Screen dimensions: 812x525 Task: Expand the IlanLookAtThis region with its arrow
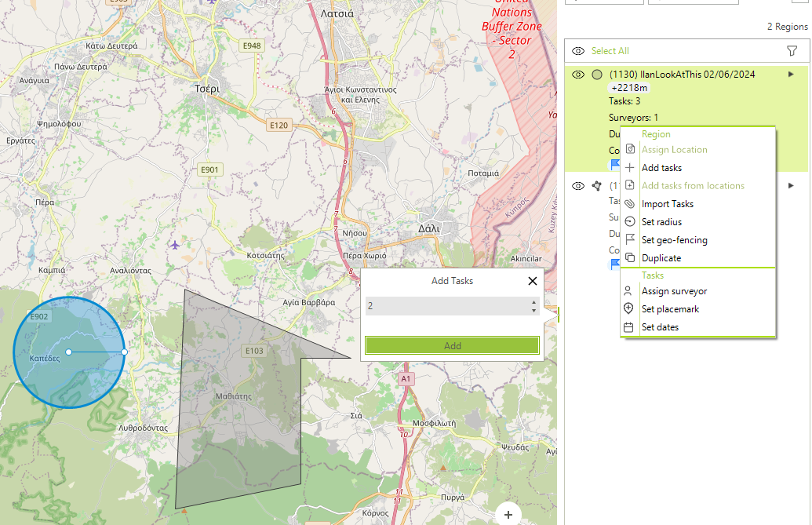[x=792, y=74]
